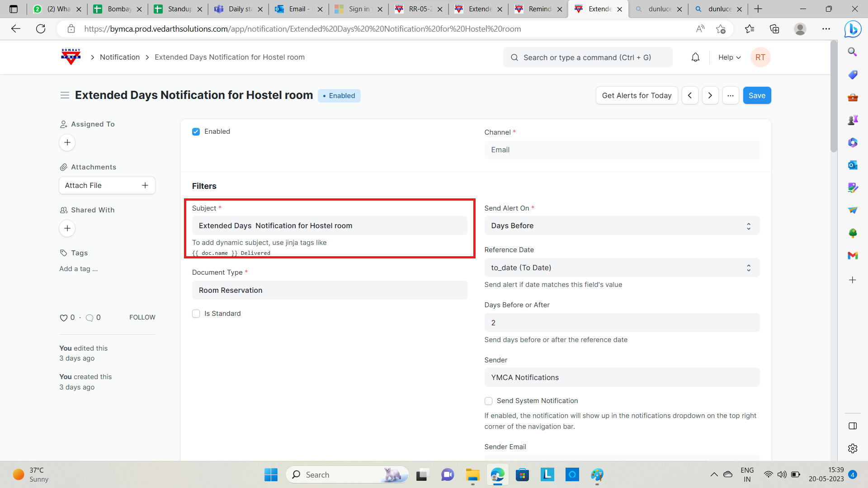Click Get Alerts for Today button
Image resolution: width=868 pixels, height=488 pixels.
click(637, 95)
